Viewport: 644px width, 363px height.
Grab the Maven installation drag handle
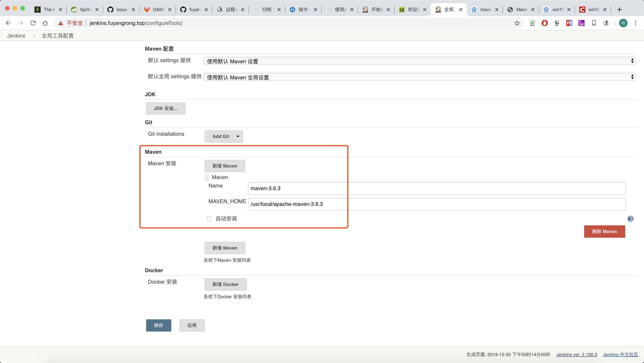pos(207,177)
